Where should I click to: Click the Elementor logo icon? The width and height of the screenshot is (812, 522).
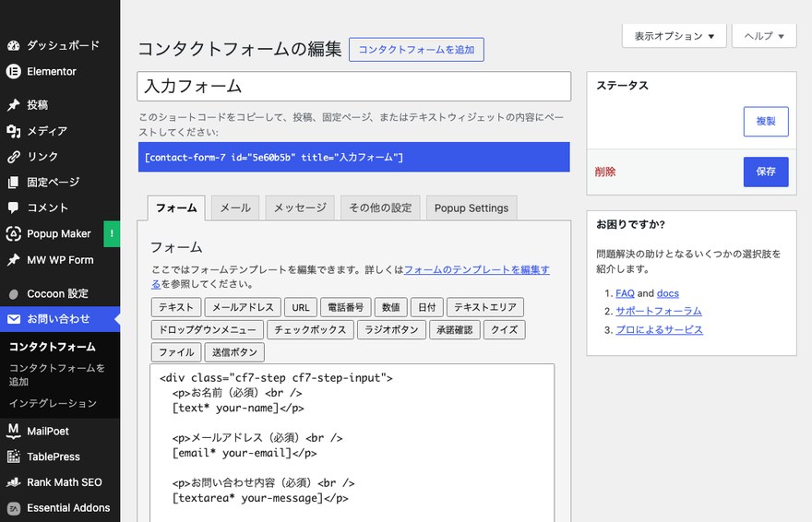click(x=14, y=71)
